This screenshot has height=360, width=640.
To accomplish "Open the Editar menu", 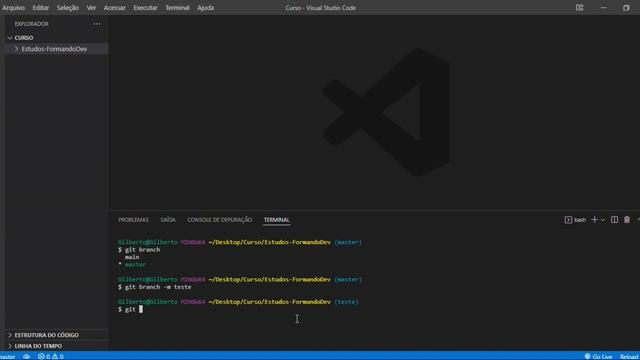I will point(40,8).
